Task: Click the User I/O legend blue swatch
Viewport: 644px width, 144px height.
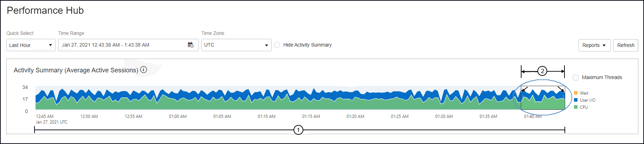Action: [x=576, y=100]
